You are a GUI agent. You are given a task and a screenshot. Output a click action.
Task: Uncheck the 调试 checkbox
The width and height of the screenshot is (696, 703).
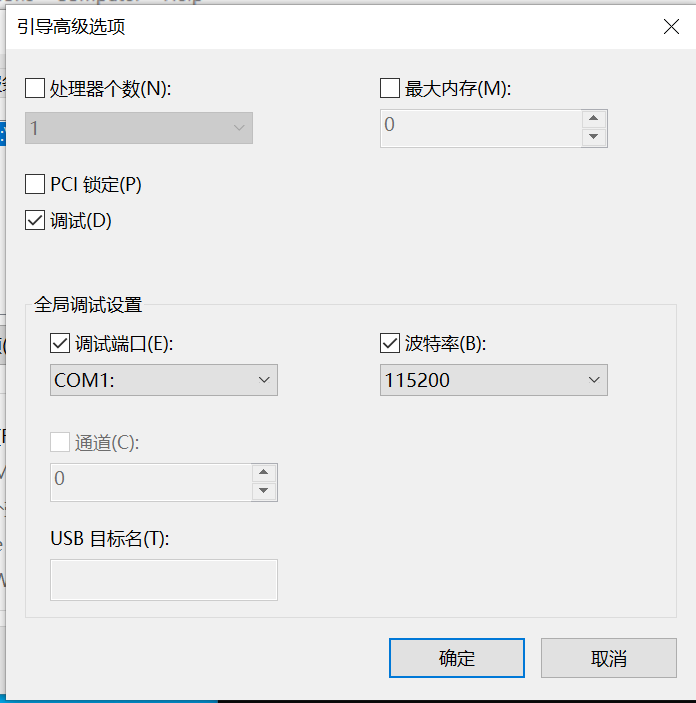[x=35, y=221]
